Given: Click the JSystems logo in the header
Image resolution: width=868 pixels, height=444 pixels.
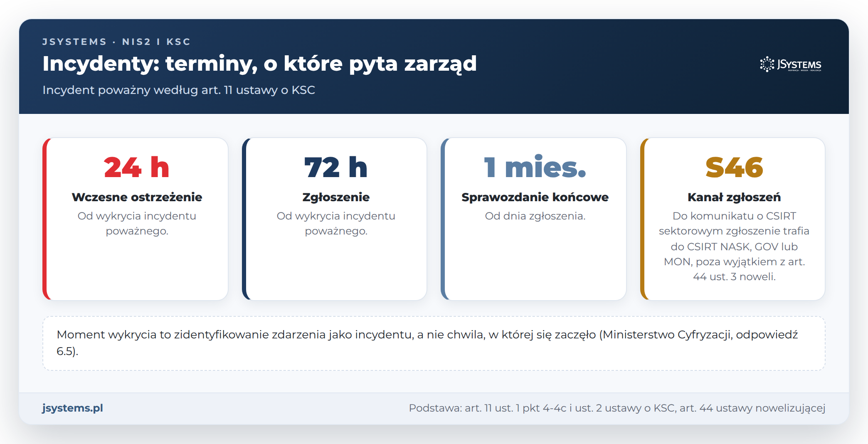Looking at the screenshot, I should click(791, 64).
